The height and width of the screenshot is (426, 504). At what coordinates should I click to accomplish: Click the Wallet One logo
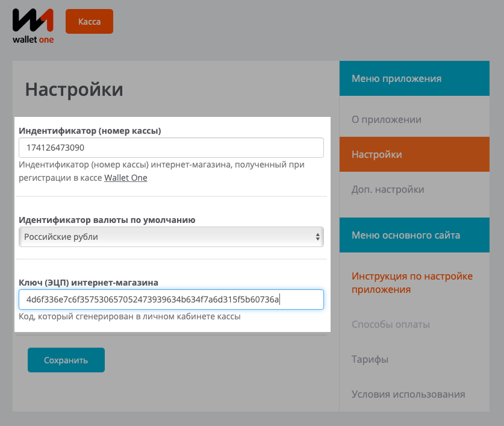[x=33, y=26]
